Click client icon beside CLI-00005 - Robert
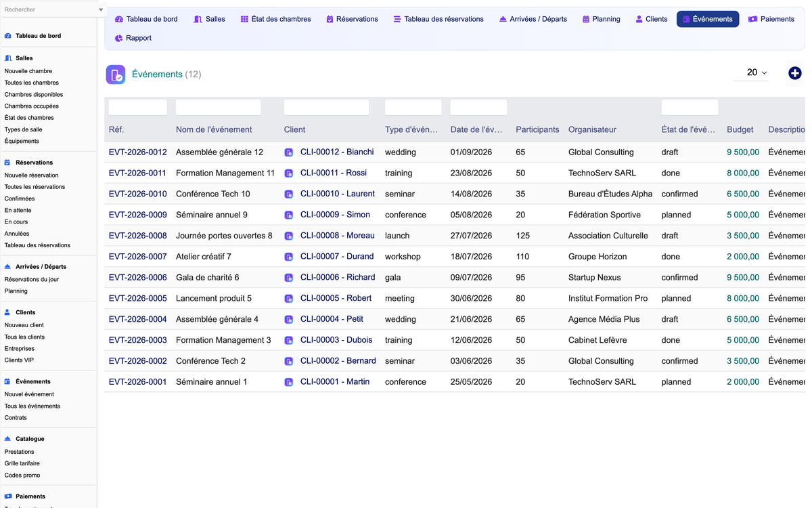The image size is (812, 508). (289, 299)
